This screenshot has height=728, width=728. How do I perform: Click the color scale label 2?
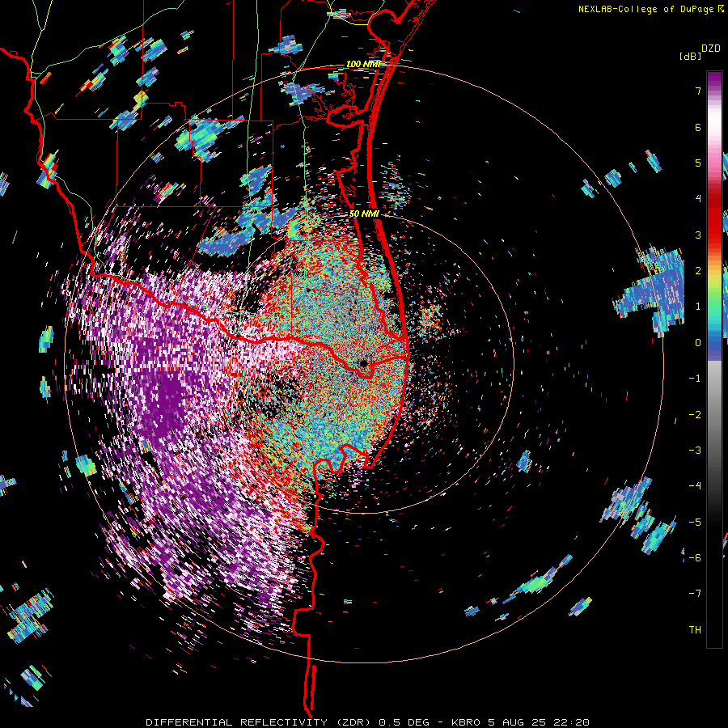(698, 271)
